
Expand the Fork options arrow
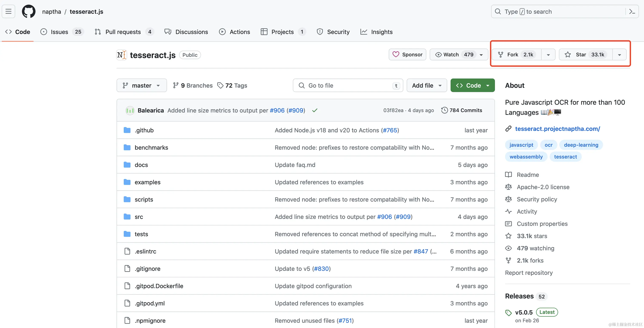(548, 55)
